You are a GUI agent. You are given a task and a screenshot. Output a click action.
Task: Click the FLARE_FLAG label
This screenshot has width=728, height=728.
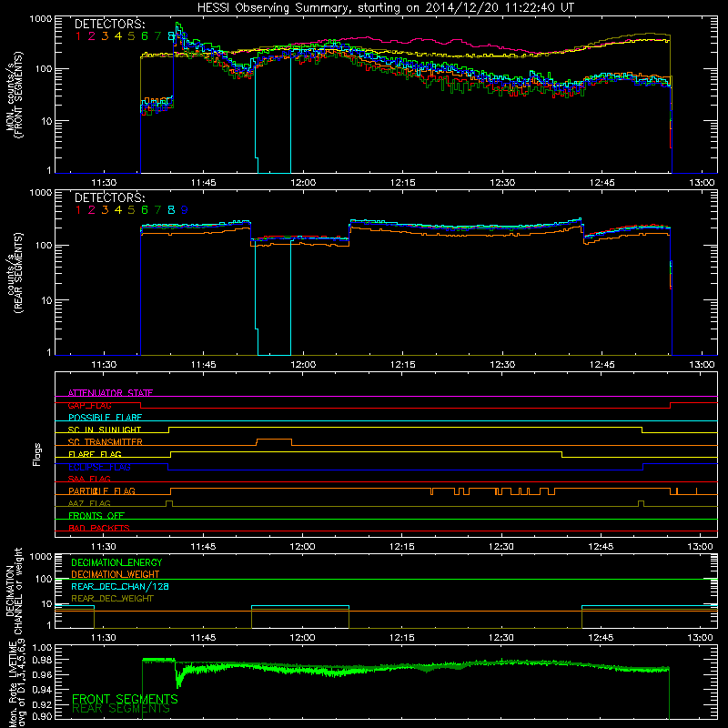[95, 454]
